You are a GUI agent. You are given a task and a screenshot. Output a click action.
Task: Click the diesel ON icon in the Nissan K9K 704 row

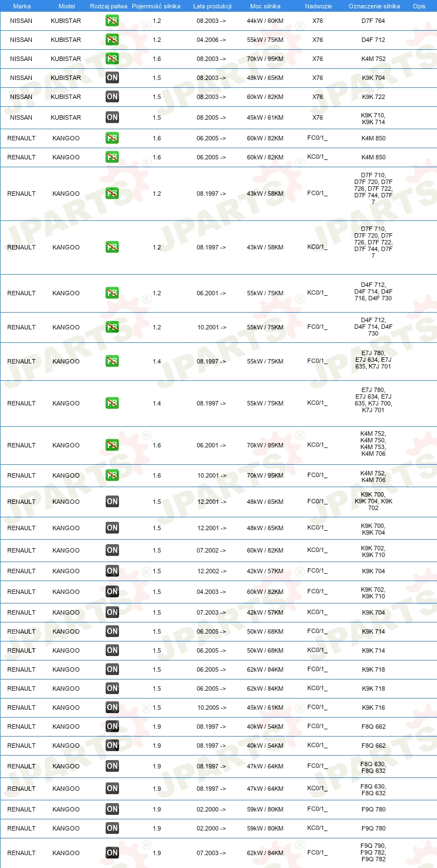point(112,78)
